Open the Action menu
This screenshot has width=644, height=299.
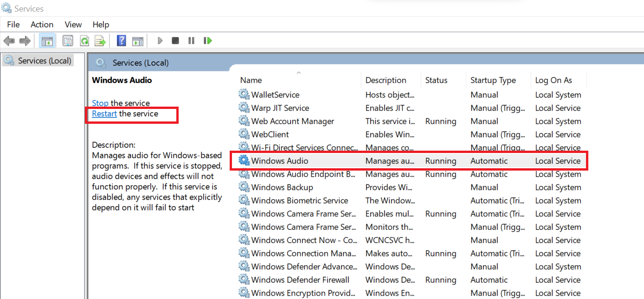pos(42,25)
